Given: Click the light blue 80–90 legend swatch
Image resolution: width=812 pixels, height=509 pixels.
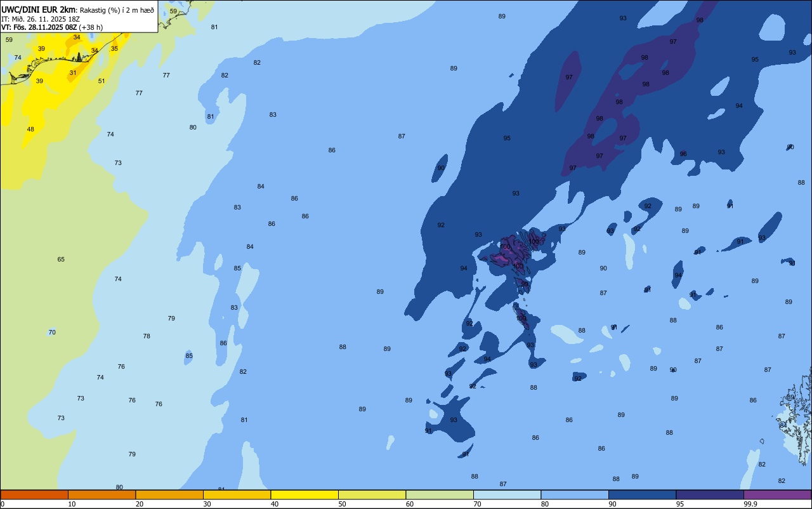Looking at the screenshot, I should [575, 494].
